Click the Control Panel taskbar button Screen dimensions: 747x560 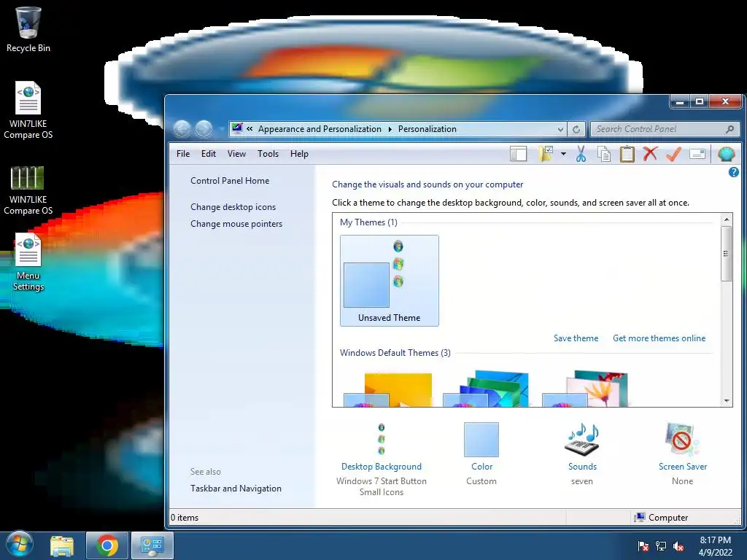pyautogui.click(x=152, y=545)
